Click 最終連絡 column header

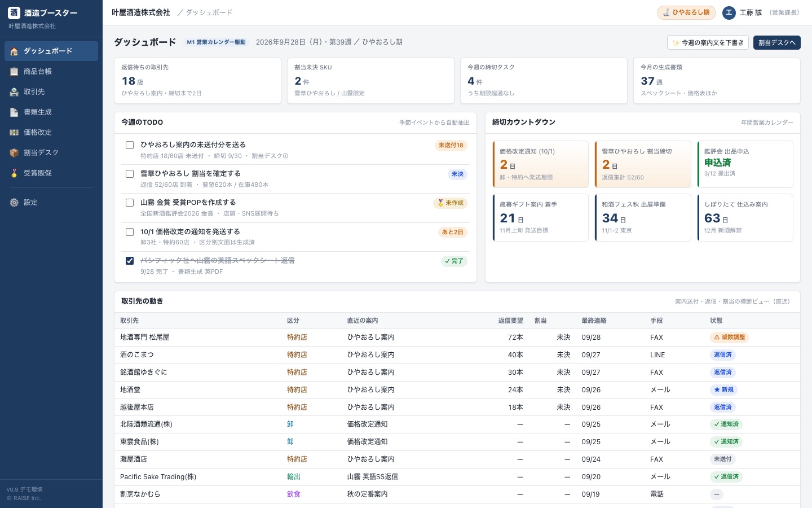click(594, 321)
